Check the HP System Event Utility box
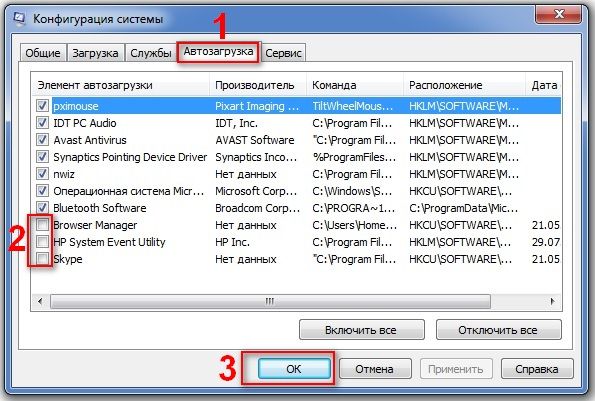Screen dimensions: 595x401 pyautogui.click(x=42, y=242)
